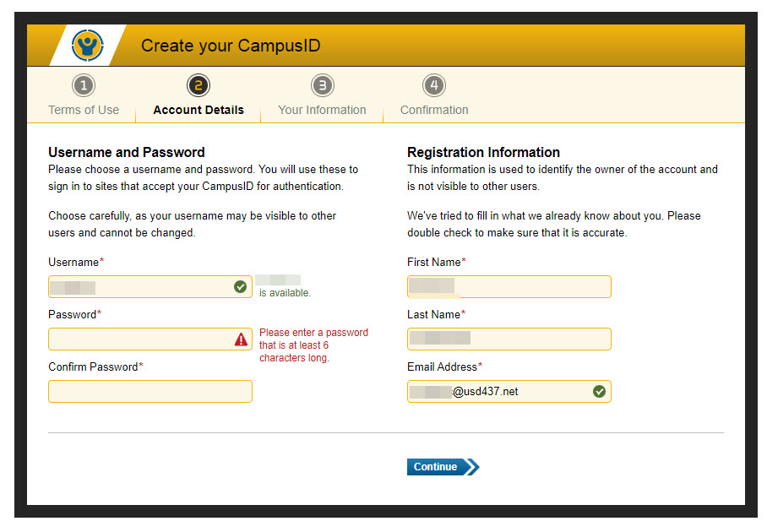Viewport: 767px width, 532px height.
Task: Click into the Password input field
Action: [139, 339]
